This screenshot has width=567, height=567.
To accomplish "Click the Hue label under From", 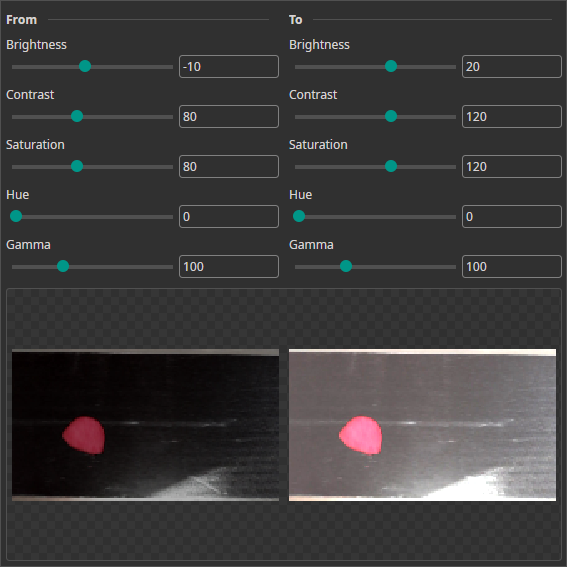I will [x=18, y=195].
